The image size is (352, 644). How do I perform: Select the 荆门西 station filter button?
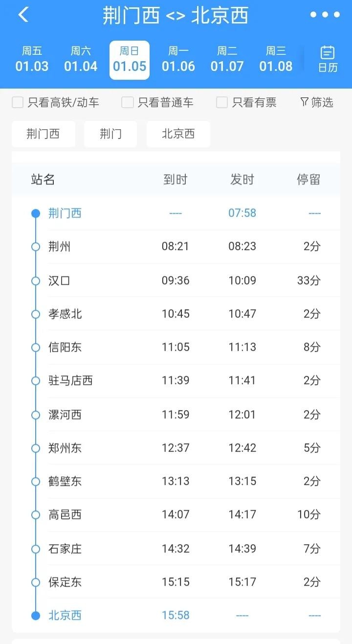(x=43, y=134)
